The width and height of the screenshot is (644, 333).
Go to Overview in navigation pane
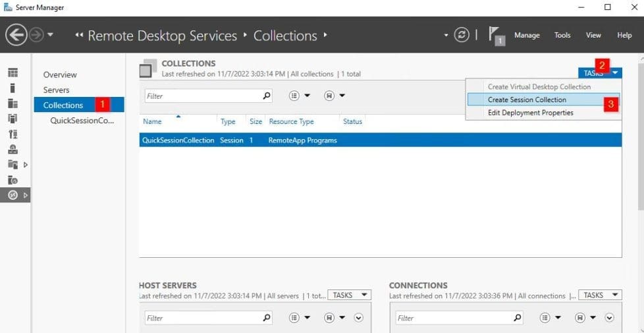60,75
